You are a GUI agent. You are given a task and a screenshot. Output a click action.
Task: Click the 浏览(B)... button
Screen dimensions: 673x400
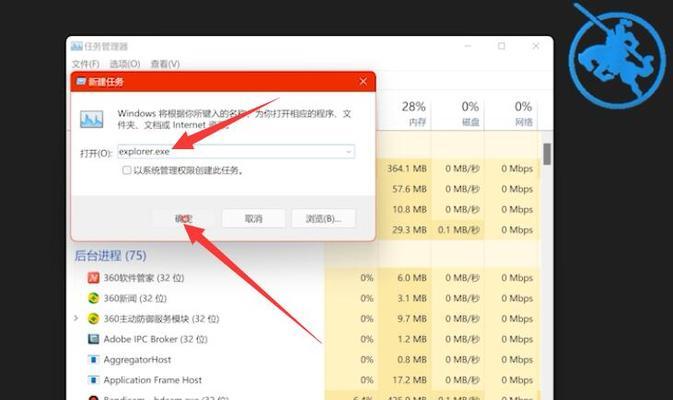tap(323, 218)
